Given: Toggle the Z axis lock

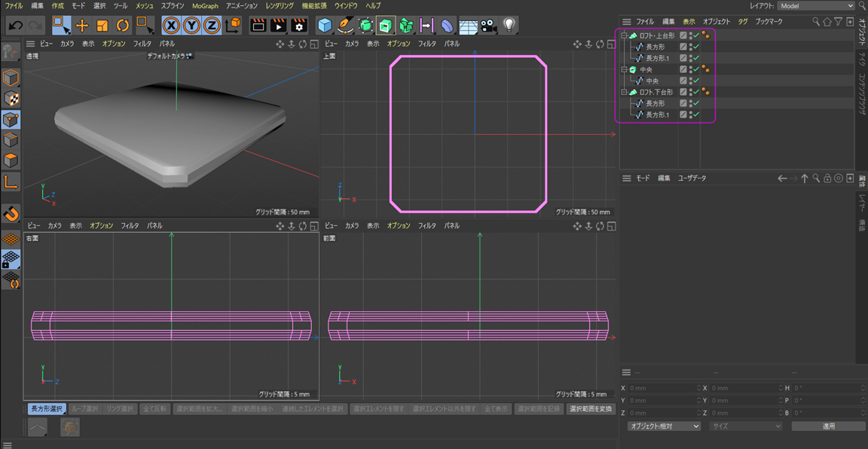Looking at the screenshot, I should click(x=212, y=26).
